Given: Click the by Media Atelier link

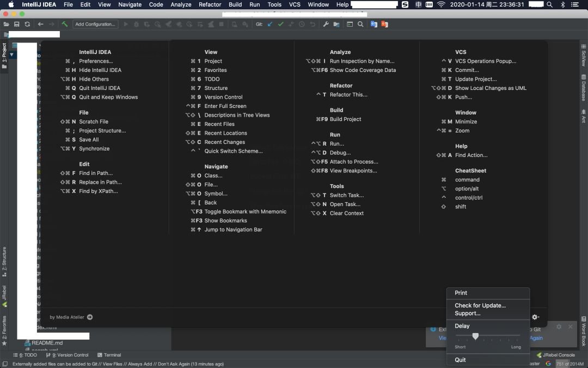Looking at the screenshot, I should point(67,317).
